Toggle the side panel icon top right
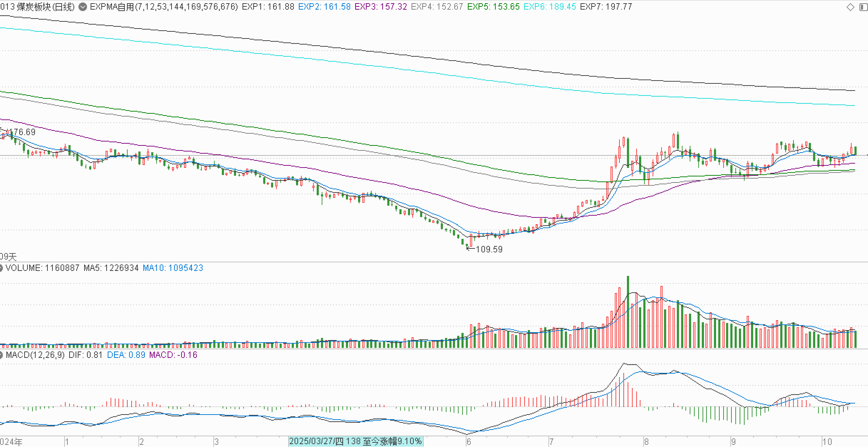The width and height of the screenshot is (868, 447). tap(863, 7)
